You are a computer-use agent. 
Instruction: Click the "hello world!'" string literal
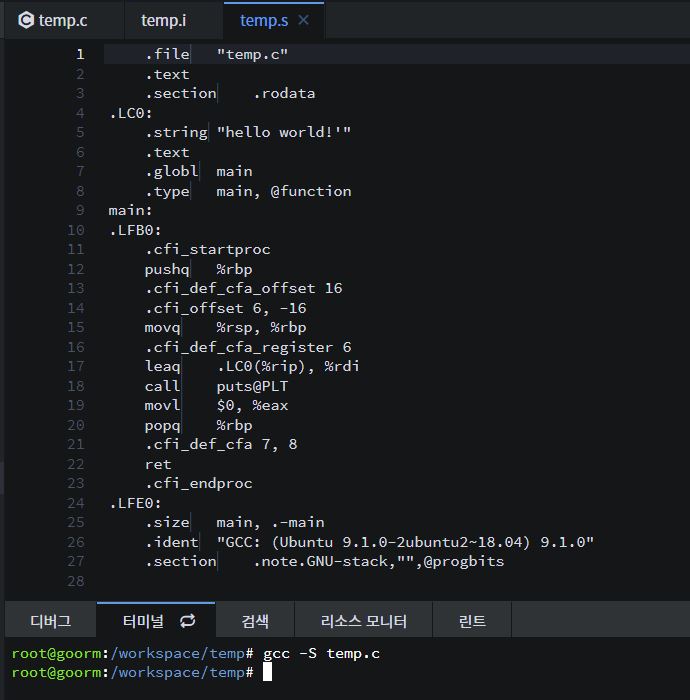284,132
